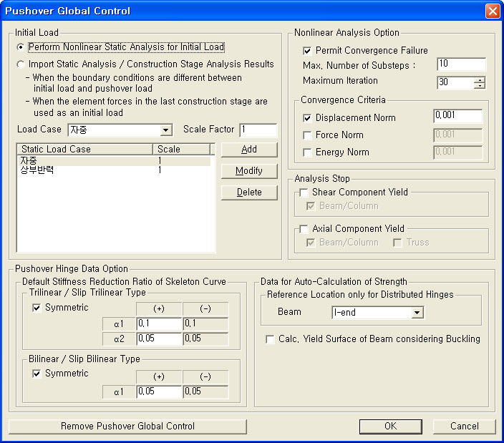Click the Add button
This screenshot has width=504, height=443.
249,150
